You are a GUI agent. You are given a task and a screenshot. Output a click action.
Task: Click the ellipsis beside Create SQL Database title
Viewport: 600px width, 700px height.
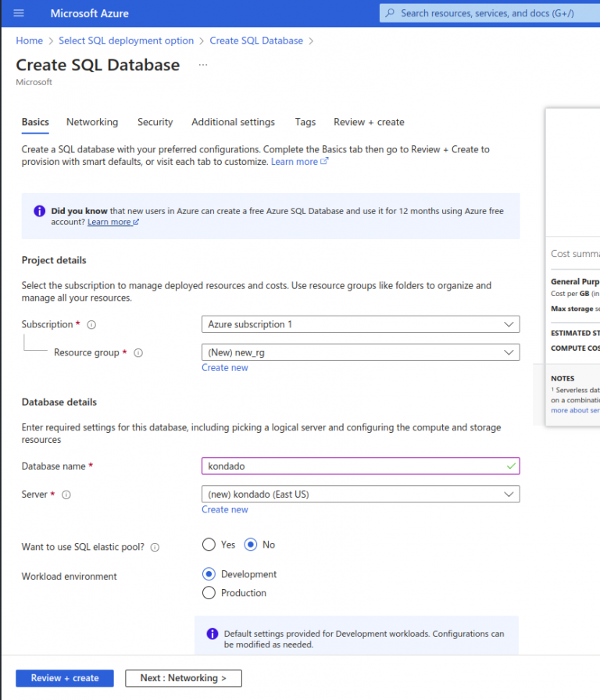(x=203, y=66)
